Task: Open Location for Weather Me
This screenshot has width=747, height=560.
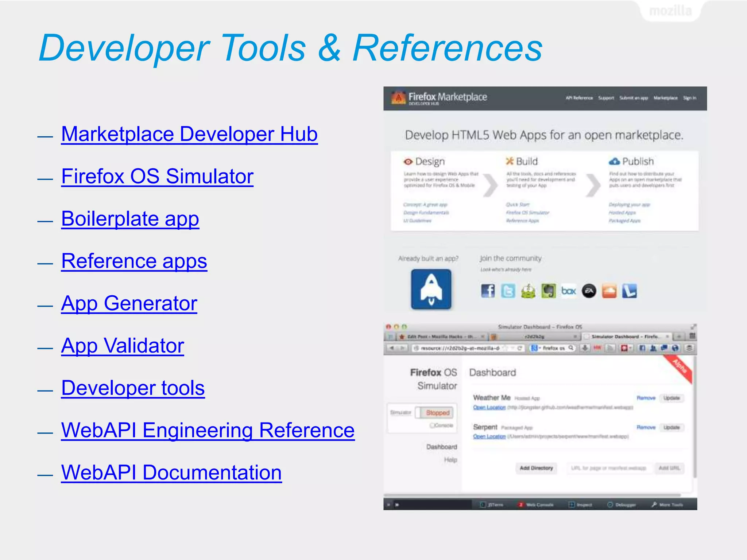Action: 489,407
